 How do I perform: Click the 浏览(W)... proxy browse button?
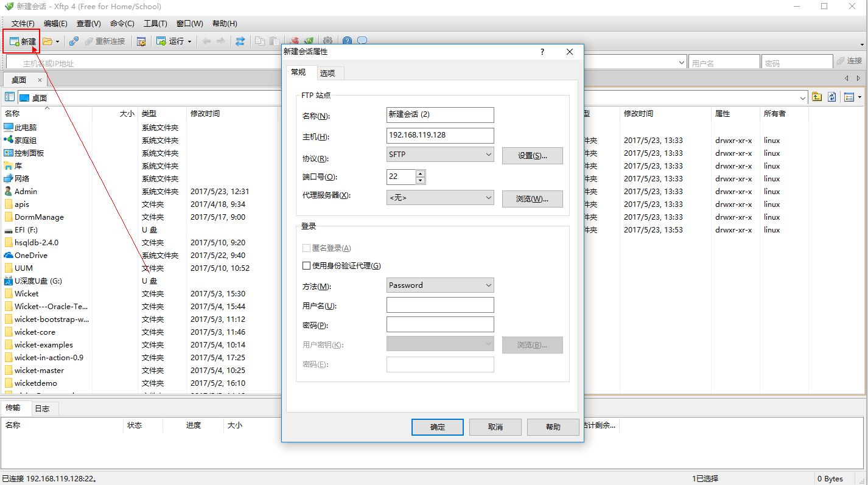[x=533, y=199]
